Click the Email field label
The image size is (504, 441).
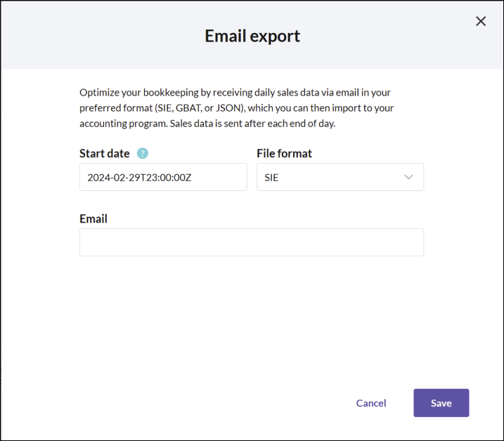[93, 218]
